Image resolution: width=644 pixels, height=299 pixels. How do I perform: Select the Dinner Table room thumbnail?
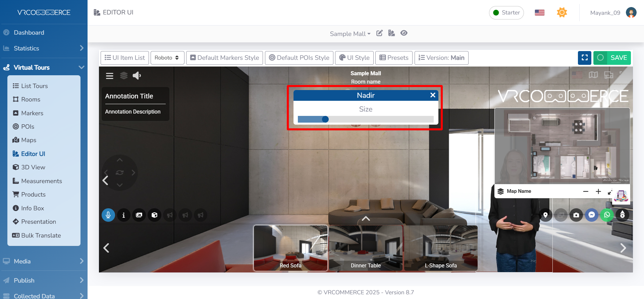[366, 248]
